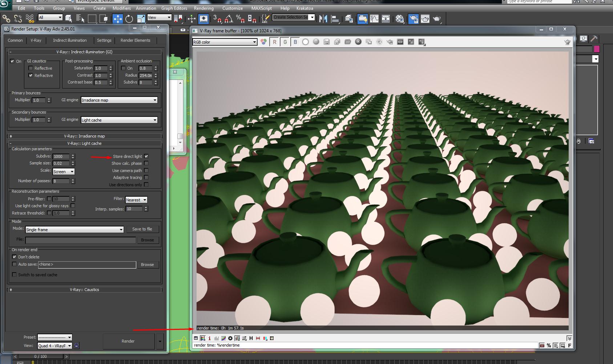Open light cache Scale dropdown
The image size is (613, 364).
[64, 172]
